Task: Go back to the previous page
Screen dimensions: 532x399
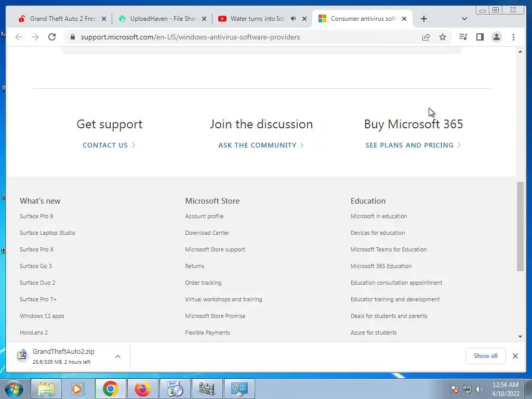Action: click(x=19, y=37)
